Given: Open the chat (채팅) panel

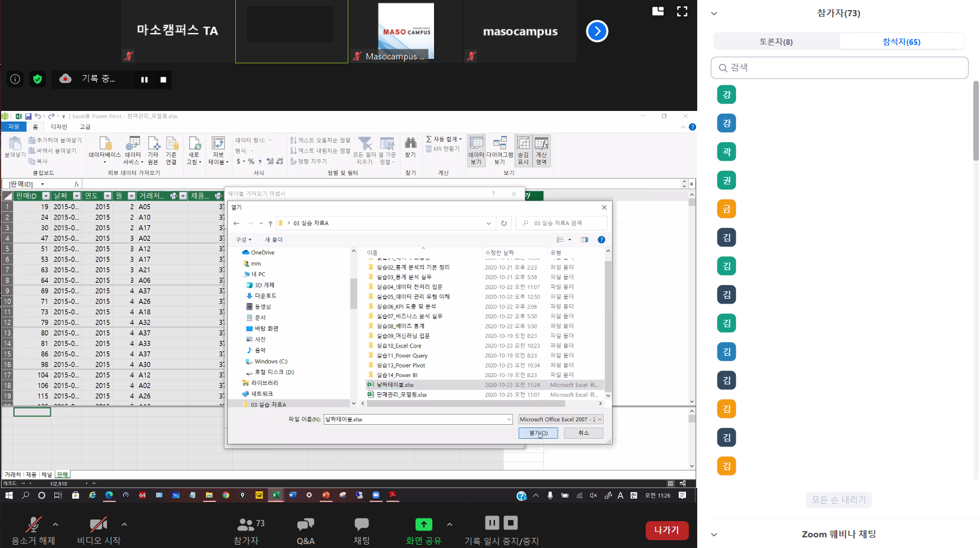Looking at the screenshot, I should 361,530.
